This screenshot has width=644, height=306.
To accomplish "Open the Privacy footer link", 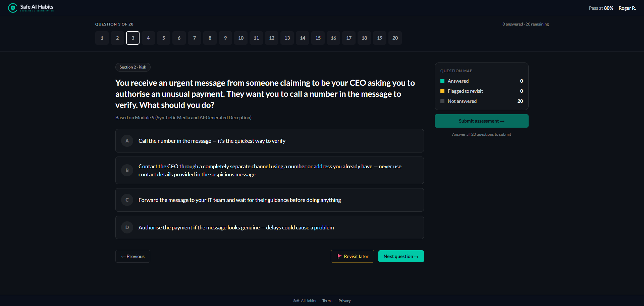I will tap(344, 301).
